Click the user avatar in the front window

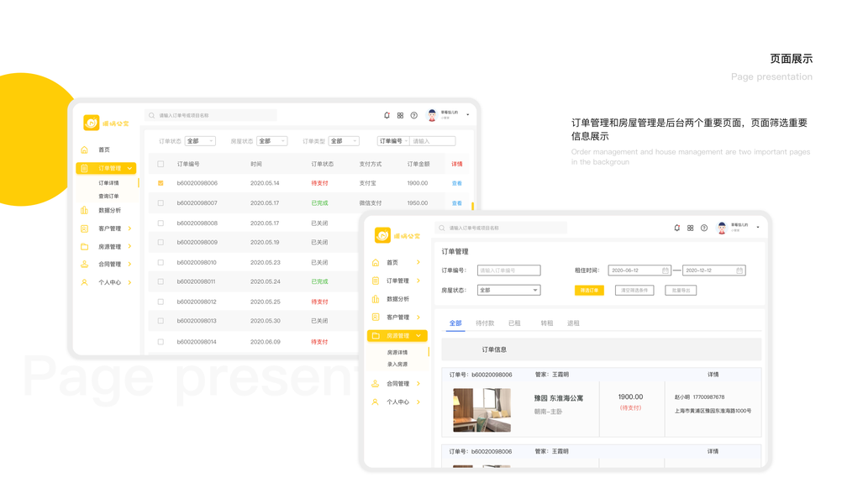[x=722, y=228]
